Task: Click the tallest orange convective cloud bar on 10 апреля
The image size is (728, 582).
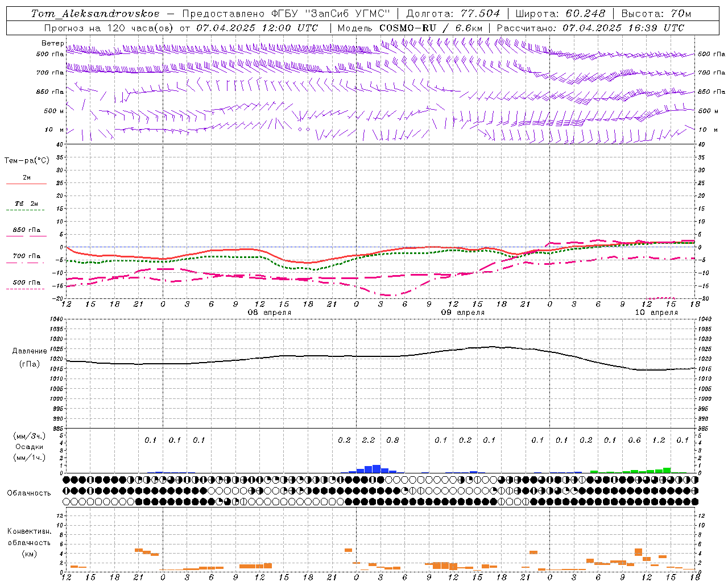Action: point(638,552)
